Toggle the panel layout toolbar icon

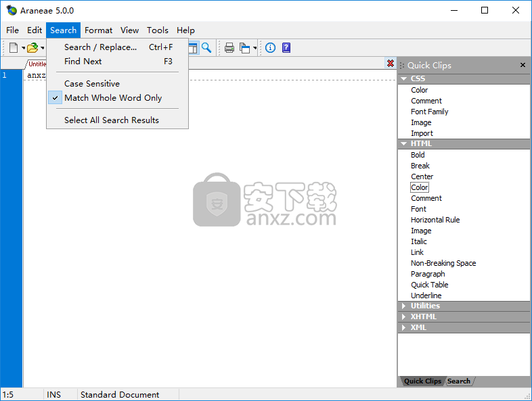coord(193,48)
